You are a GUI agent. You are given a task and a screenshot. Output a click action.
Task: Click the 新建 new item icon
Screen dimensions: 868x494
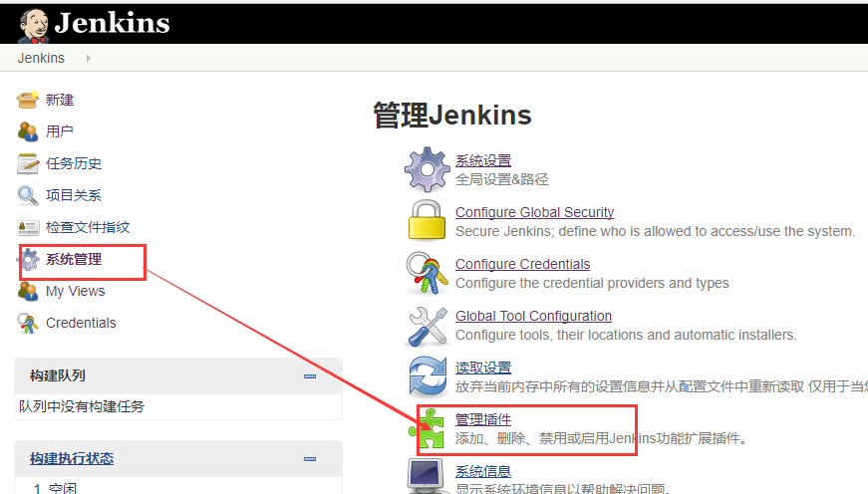(28, 101)
